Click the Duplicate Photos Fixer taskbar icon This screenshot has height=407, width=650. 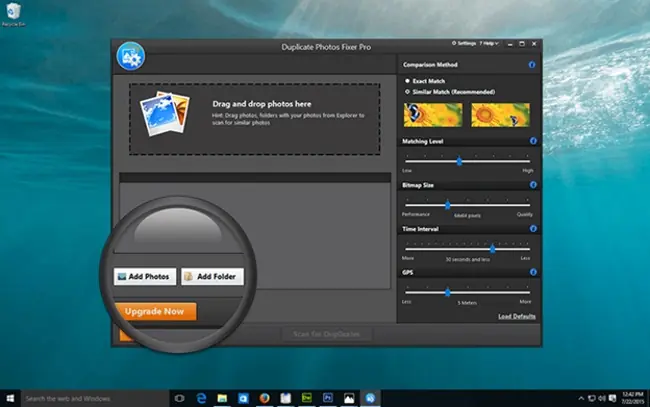(370, 398)
